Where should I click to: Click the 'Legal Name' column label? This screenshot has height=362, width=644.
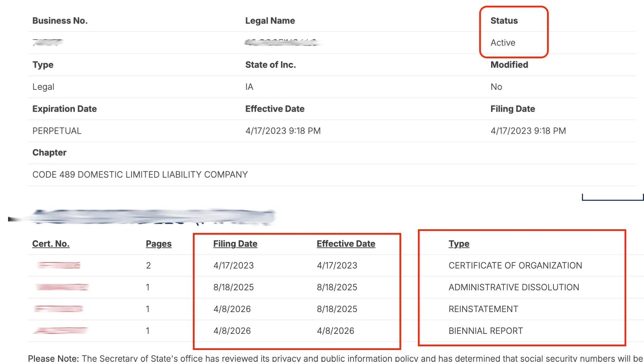point(270,21)
